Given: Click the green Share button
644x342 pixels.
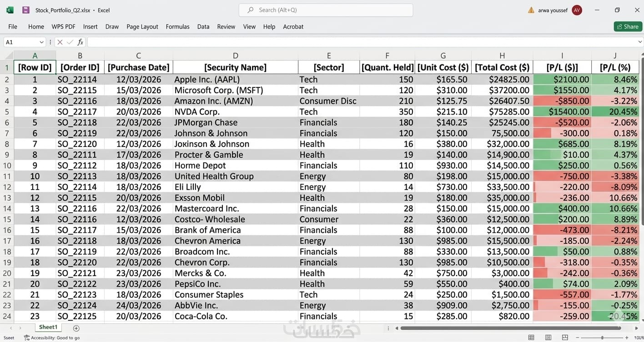Looking at the screenshot, I should point(628,26).
